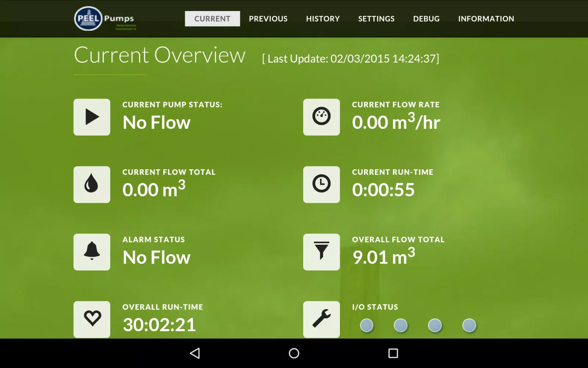Click the I/O status wrench icon
588x368 pixels.
(x=322, y=319)
